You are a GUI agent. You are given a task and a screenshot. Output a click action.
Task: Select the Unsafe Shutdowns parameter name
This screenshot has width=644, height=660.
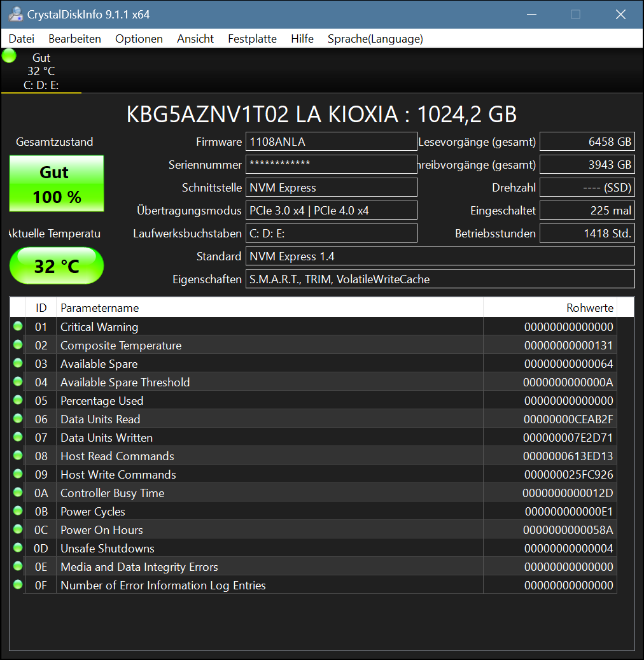(108, 549)
